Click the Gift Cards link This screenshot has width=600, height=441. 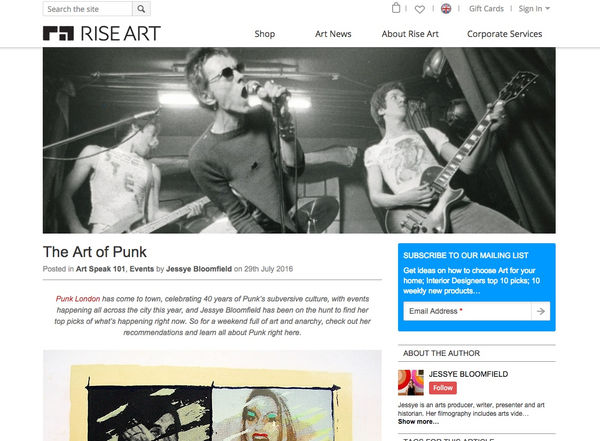pos(486,9)
